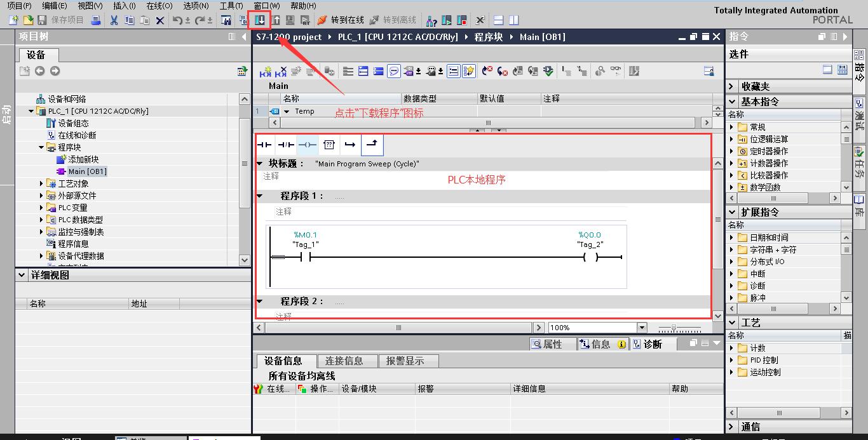Image resolution: width=868 pixels, height=440 pixels.
Task: Select the coil element in LAD toolbar
Action: [308, 145]
